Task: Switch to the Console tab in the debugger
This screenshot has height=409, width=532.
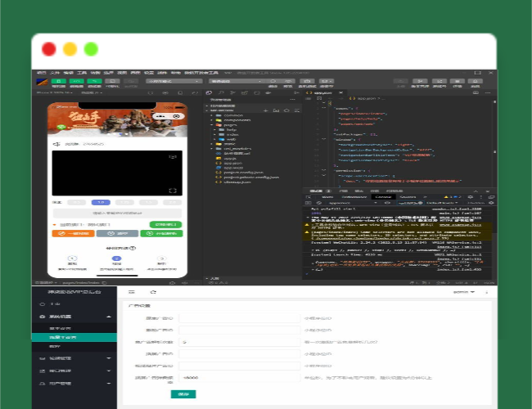Action: click(x=382, y=196)
